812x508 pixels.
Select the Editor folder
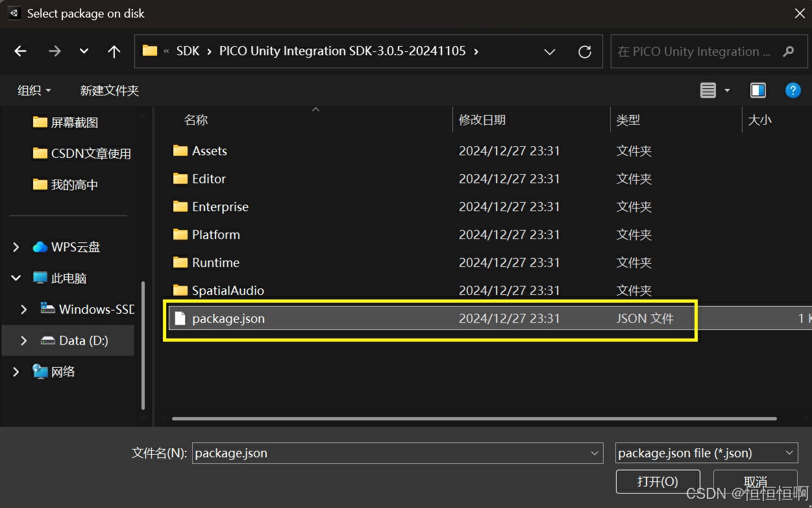click(209, 179)
